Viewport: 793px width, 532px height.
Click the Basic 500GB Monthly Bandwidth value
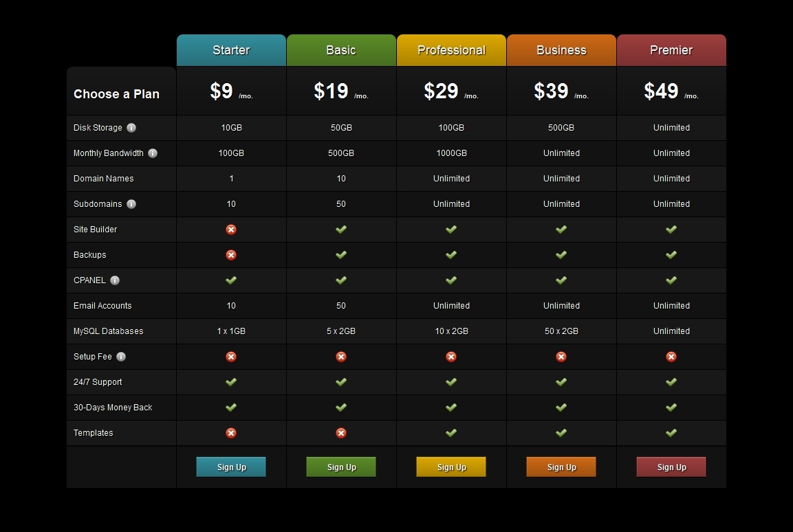[341, 153]
